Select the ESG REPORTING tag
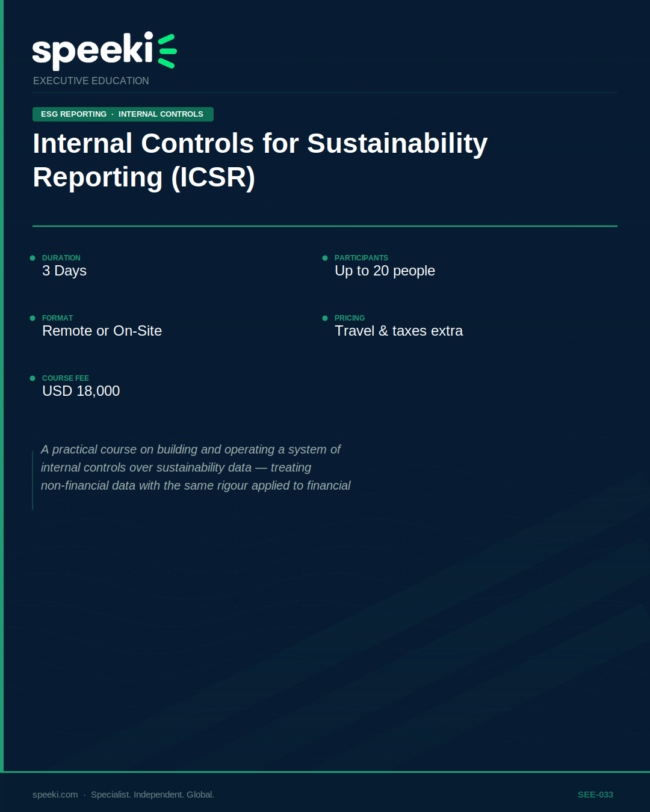650x812 pixels. click(x=72, y=114)
